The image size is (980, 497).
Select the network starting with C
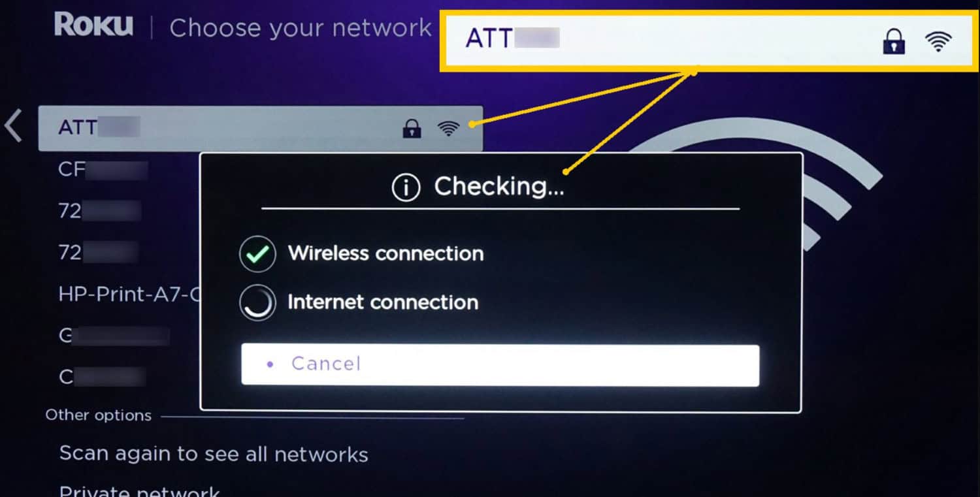[x=101, y=377]
